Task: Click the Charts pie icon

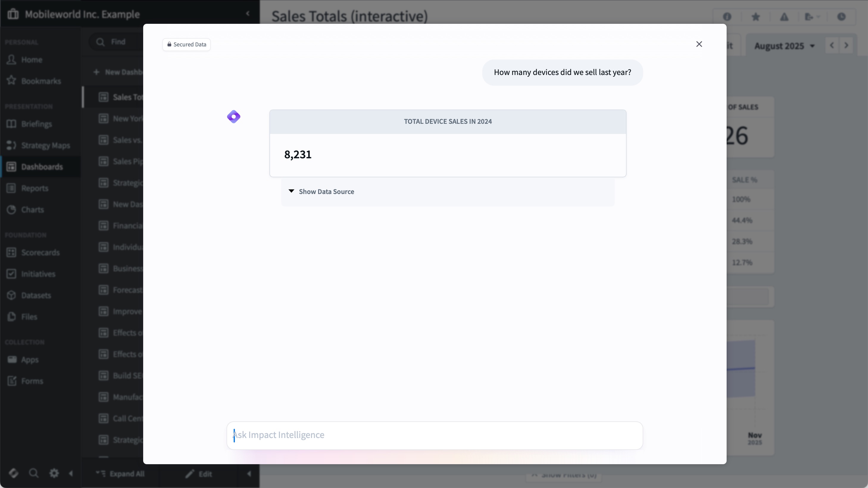Action: pos(11,209)
